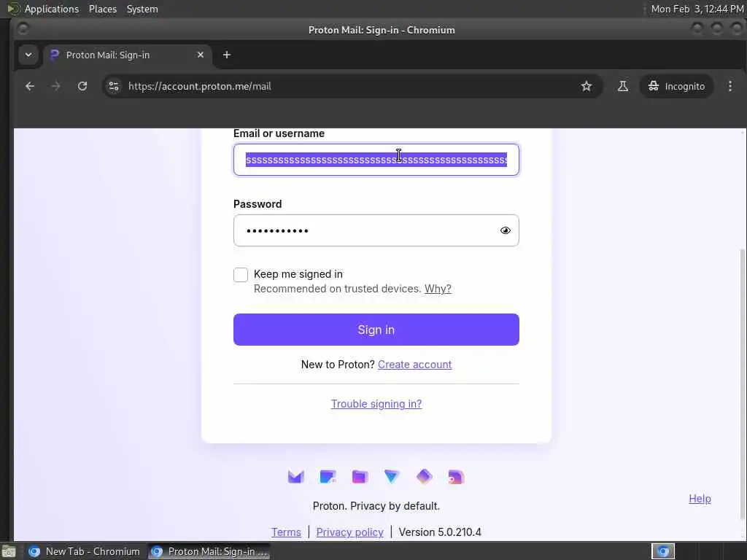Follow the Create account link
This screenshot has width=747, height=560.
pos(414,365)
